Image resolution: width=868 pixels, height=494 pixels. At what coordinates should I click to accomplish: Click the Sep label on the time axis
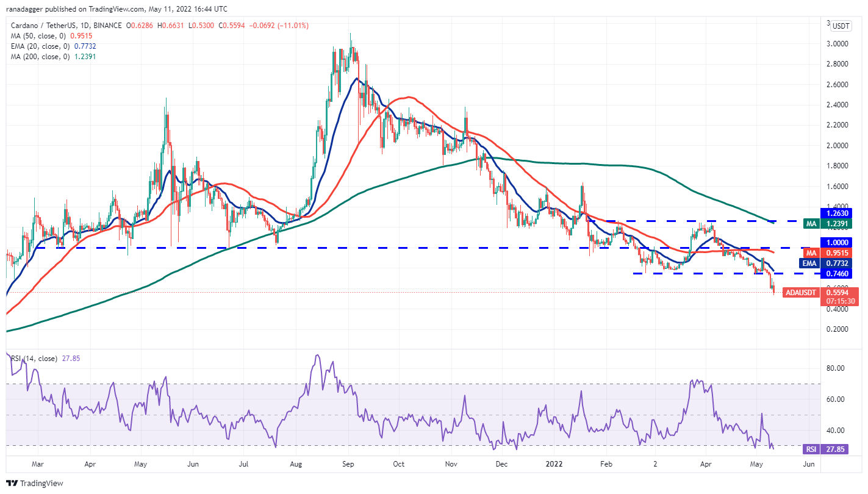coord(348,464)
